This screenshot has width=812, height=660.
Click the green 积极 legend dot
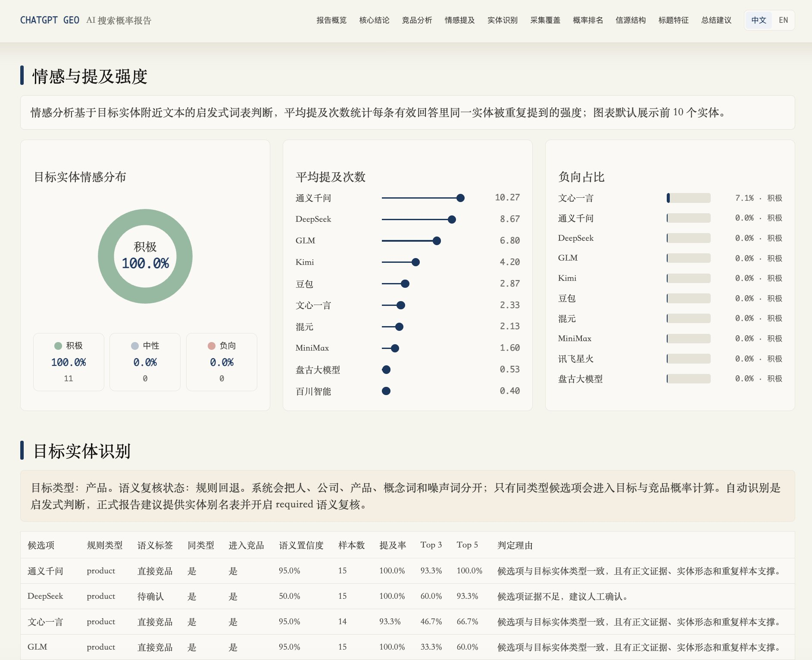(58, 346)
